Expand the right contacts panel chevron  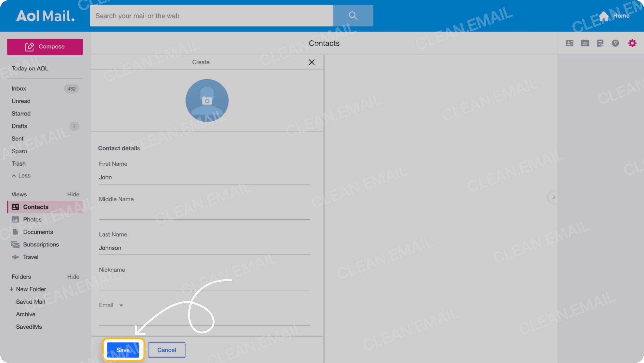tap(554, 197)
